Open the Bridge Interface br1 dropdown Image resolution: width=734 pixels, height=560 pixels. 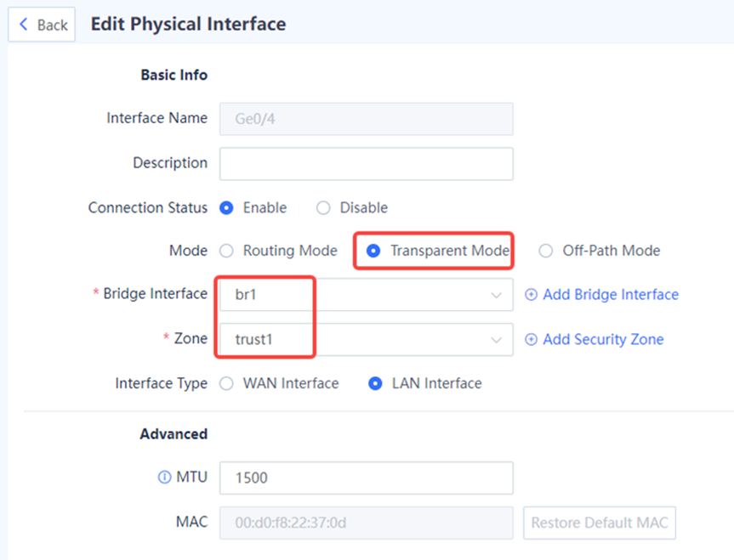point(366,295)
